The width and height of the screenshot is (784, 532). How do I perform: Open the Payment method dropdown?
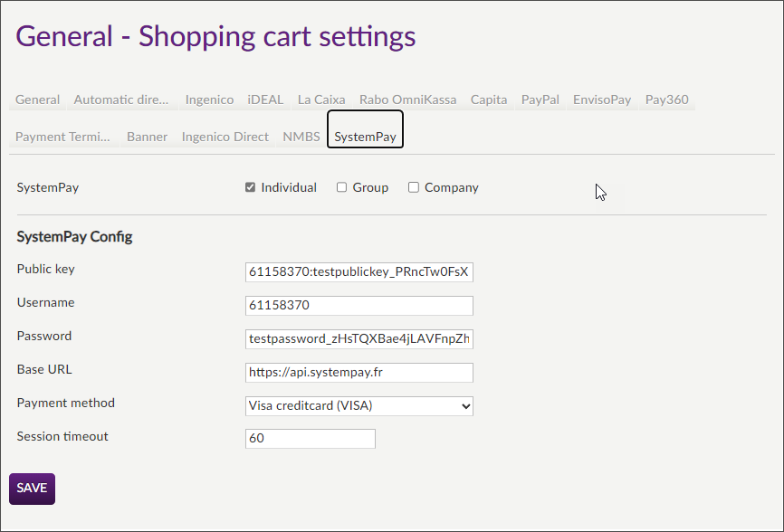[x=359, y=405]
